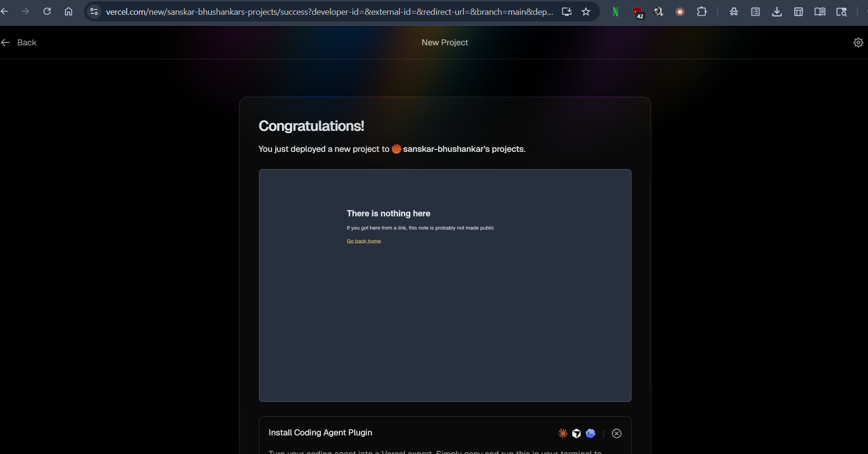Image resolution: width=868 pixels, height=454 pixels.
Task: Click the vercel.com URL in the address bar
Action: pos(330,11)
